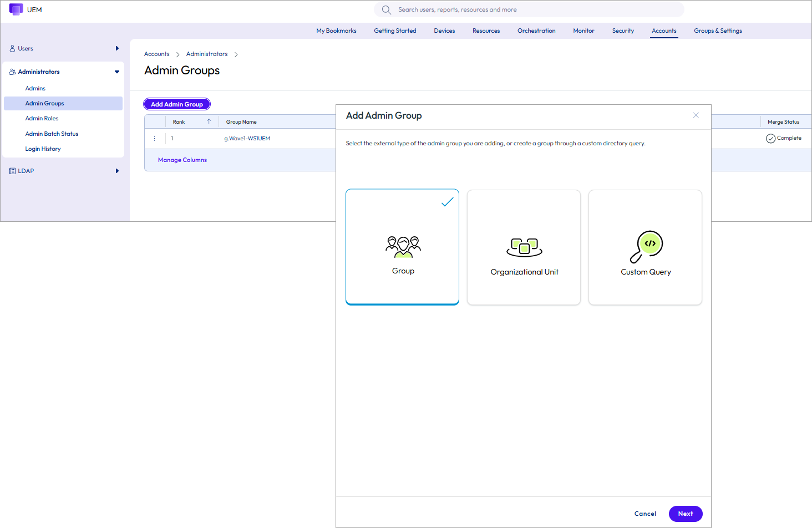Open the Security tab
812x528 pixels.
623,31
